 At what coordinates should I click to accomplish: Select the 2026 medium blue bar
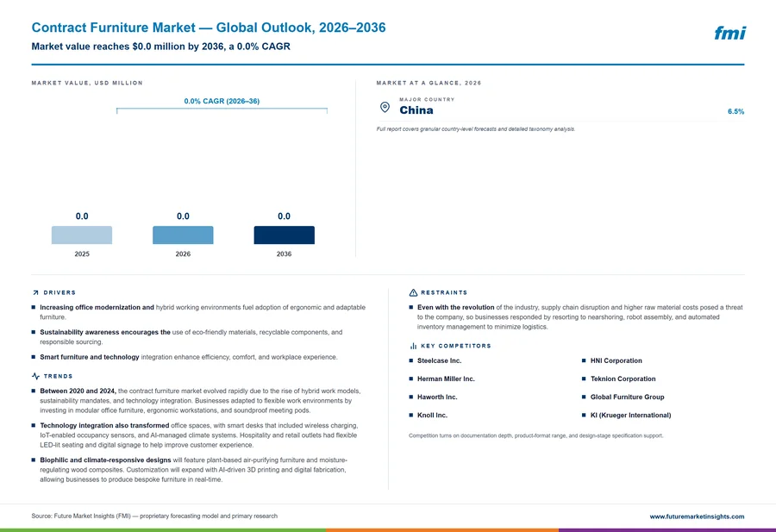183,235
